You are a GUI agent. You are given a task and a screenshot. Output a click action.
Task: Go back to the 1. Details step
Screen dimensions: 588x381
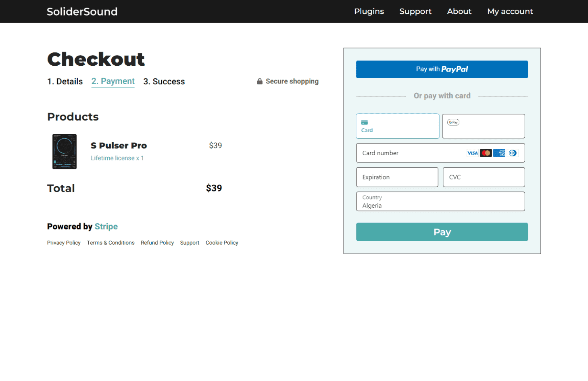tap(65, 81)
